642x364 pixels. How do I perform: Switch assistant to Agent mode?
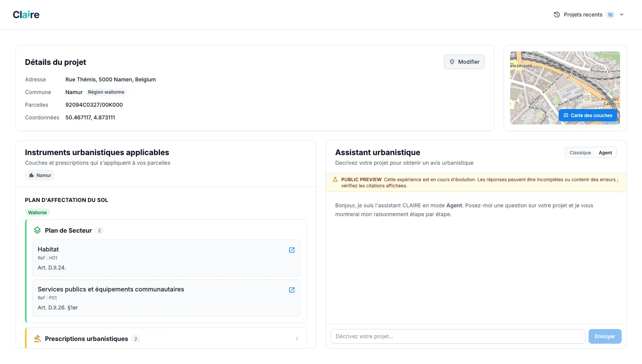(x=605, y=152)
